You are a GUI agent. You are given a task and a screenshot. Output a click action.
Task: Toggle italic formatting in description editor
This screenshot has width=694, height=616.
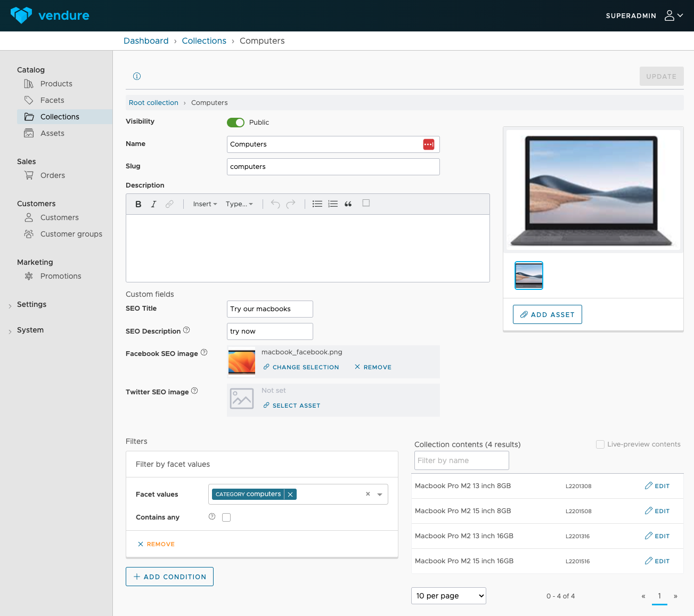pyautogui.click(x=153, y=204)
